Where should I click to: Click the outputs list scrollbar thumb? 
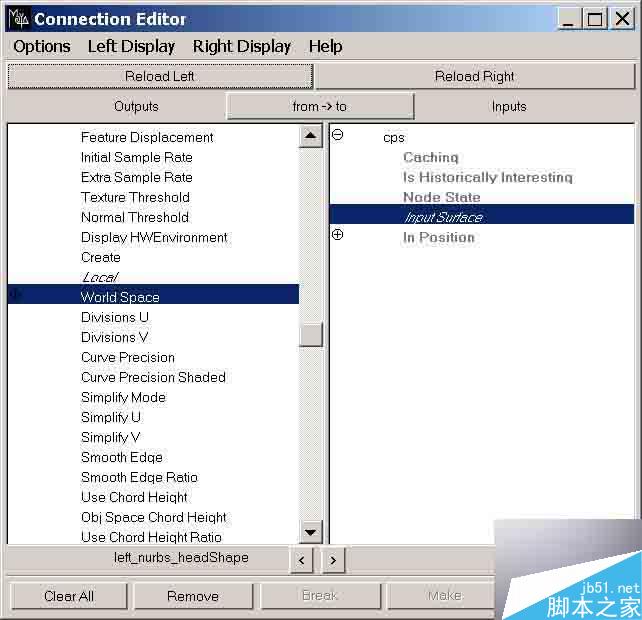[311, 334]
